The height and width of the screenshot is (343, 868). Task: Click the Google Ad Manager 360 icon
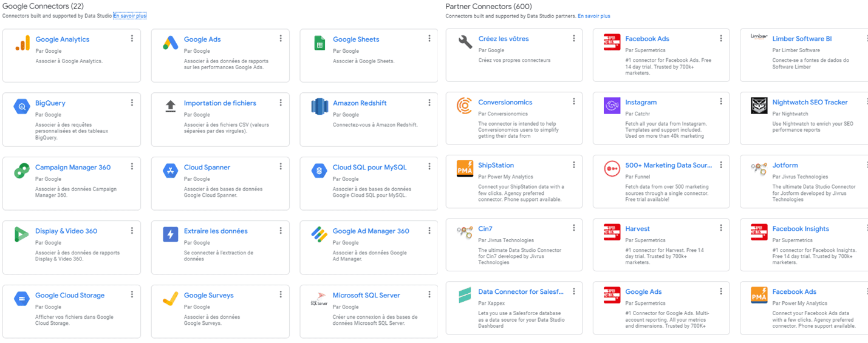pos(320,235)
